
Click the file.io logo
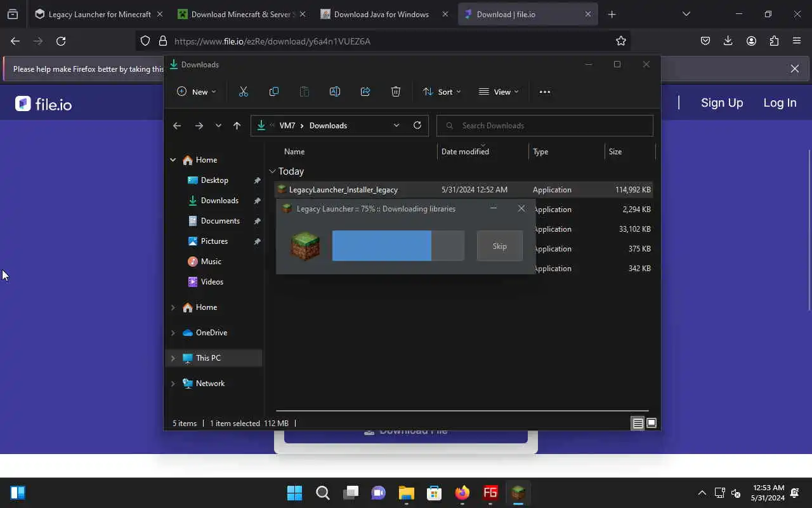click(x=44, y=104)
